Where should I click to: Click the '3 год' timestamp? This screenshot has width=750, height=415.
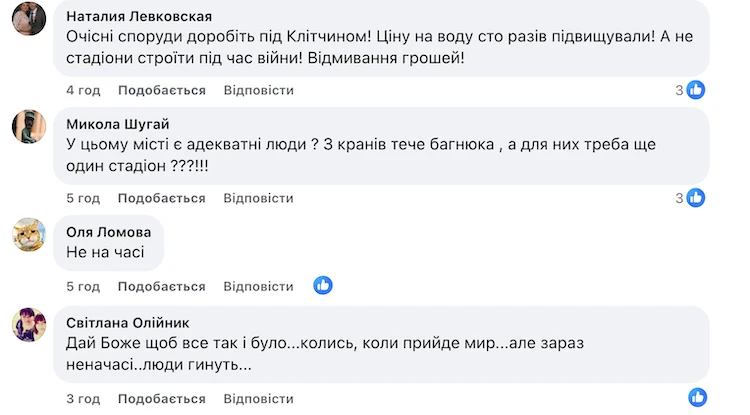click(x=83, y=398)
